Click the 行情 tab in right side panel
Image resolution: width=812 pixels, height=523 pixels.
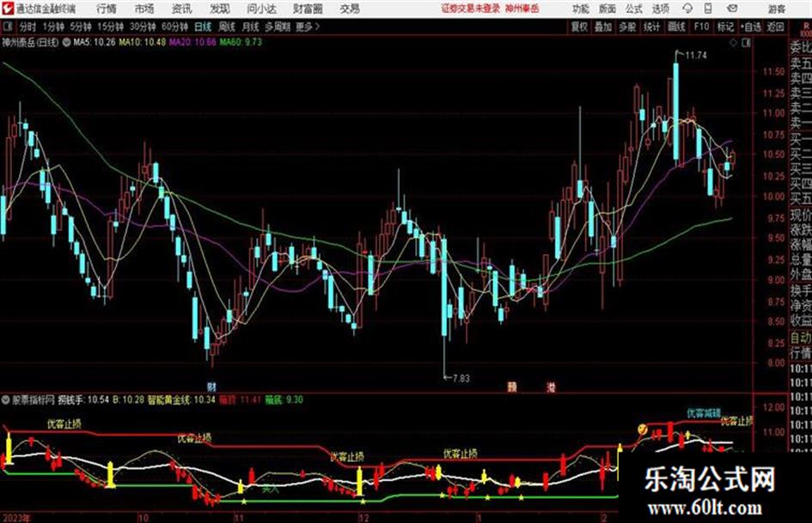tap(801, 354)
